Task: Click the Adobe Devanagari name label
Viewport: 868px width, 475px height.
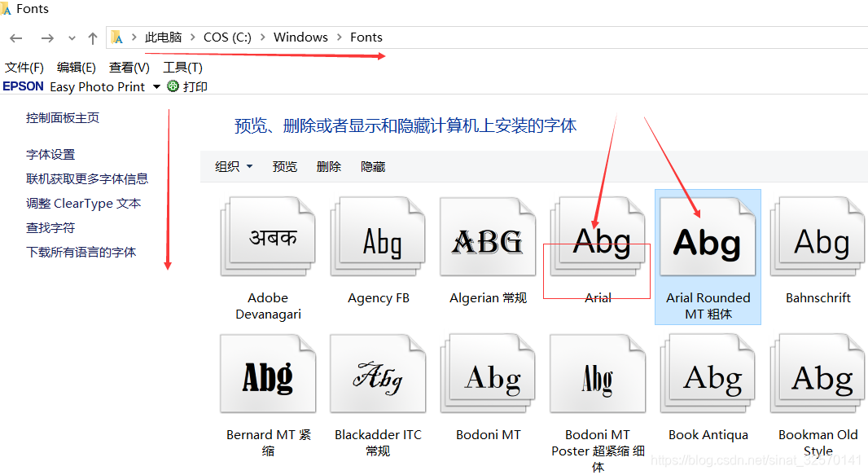Action: (269, 306)
